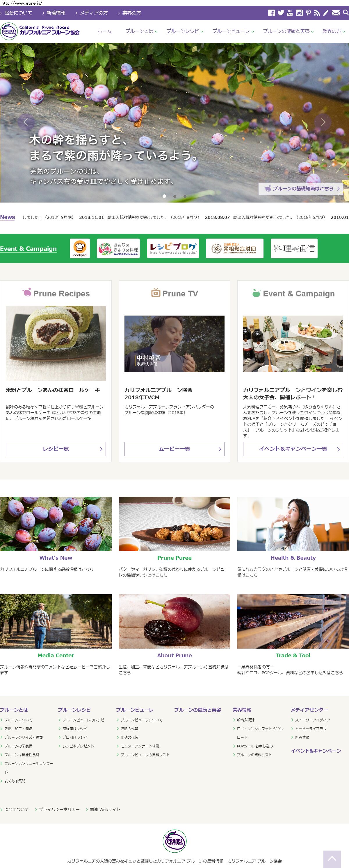
Task: Expand the プルーンレシピ dropdown menu
Action: pos(185,31)
